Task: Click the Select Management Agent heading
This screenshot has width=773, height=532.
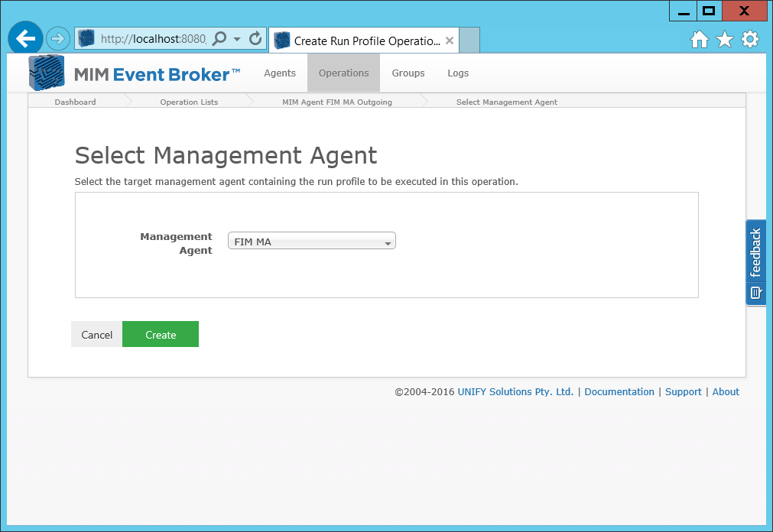Action: [226, 155]
